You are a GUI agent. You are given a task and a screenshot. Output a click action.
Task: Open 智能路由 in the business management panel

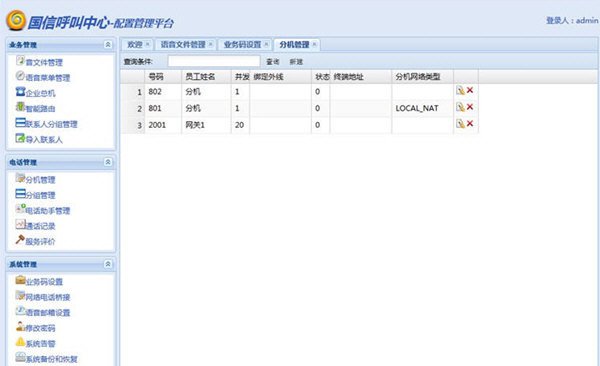click(36, 108)
